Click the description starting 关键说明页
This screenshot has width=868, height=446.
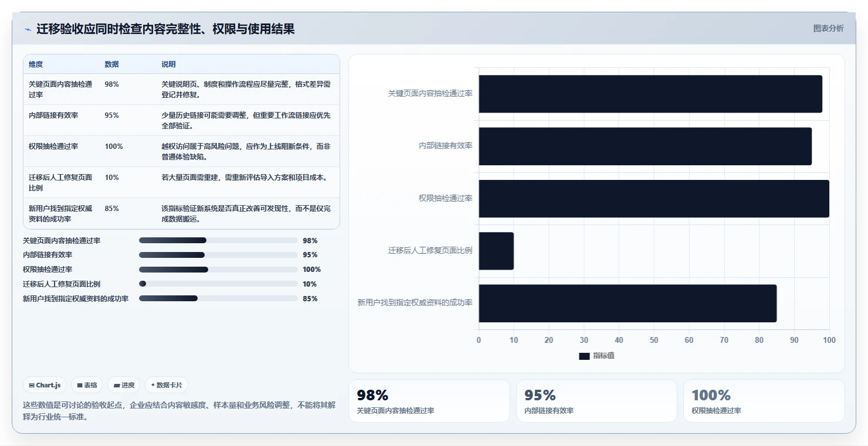point(246,89)
